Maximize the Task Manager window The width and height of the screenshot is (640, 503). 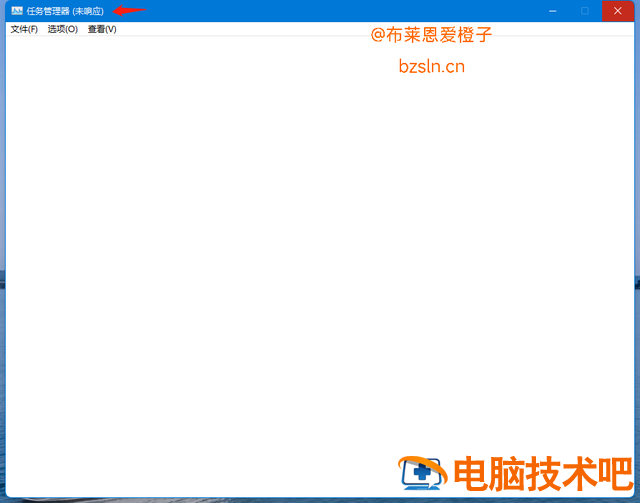pos(585,11)
